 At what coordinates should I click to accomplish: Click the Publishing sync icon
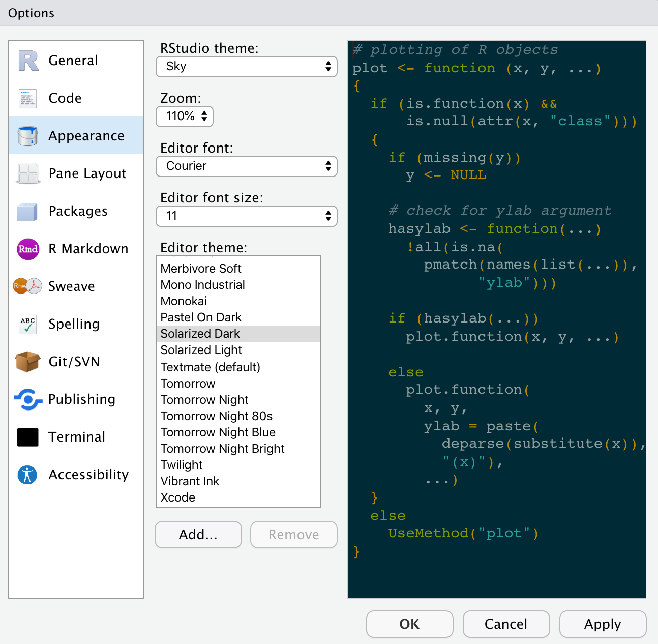(x=28, y=399)
